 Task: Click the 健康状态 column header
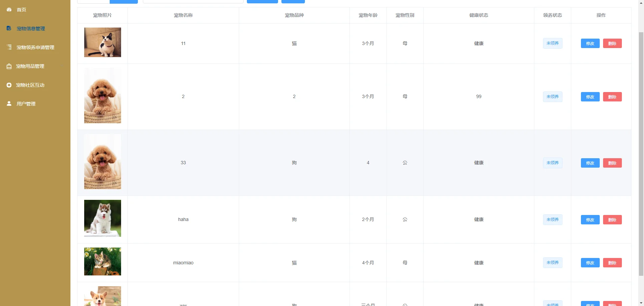pyautogui.click(x=479, y=15)
